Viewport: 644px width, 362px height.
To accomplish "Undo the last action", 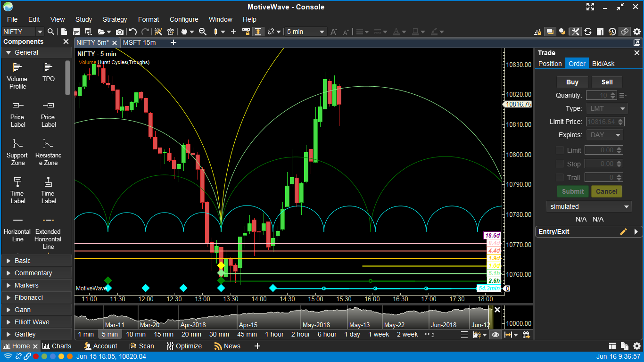I will 133,32.
